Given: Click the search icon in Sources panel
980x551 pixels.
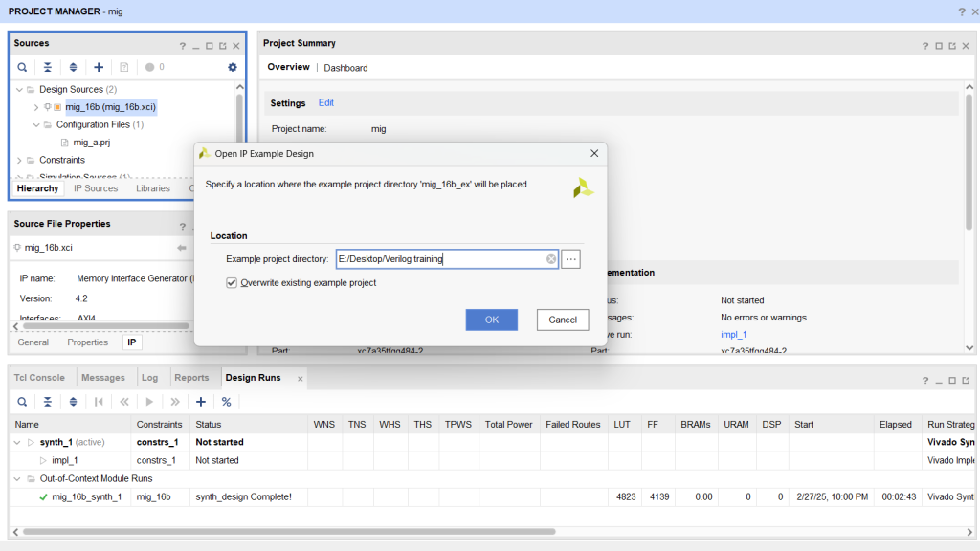Looking at the screenshot, I should pos(22,68).
